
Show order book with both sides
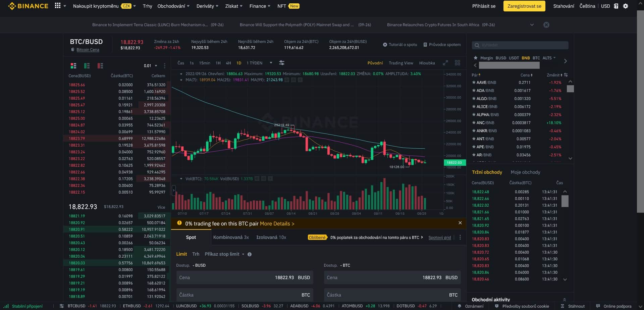point(73,66)
